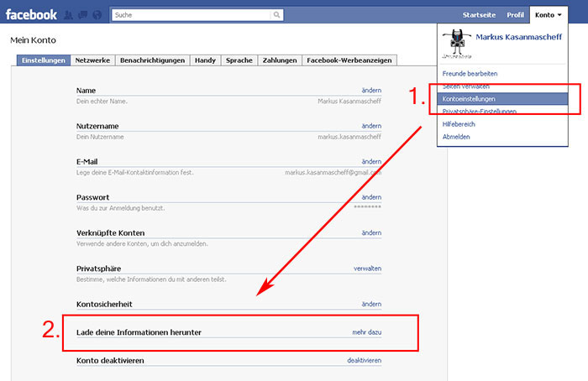Click the profile picture thumbnail in menu
Image resolution: width=588 pixels, height=381 pixels.
click(x=458, y=42)
